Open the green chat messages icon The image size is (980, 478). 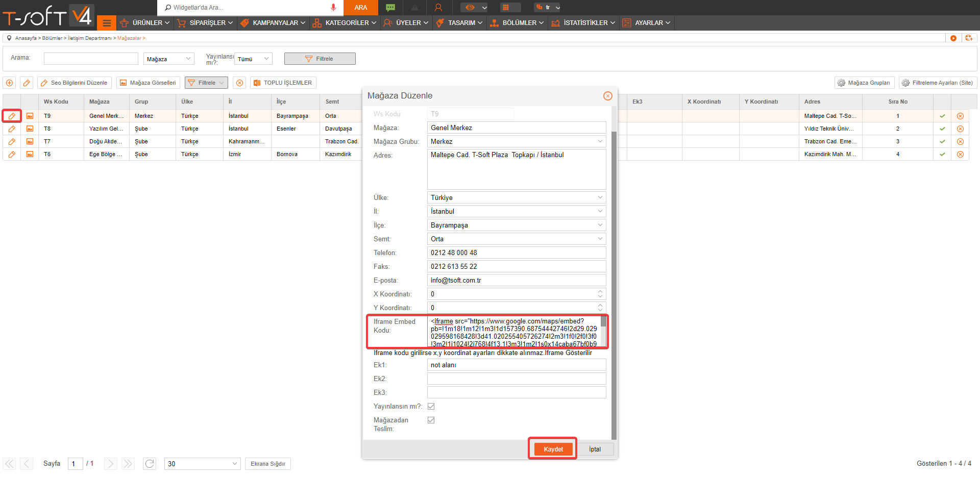pyautogui.click(x=390, y=7)
